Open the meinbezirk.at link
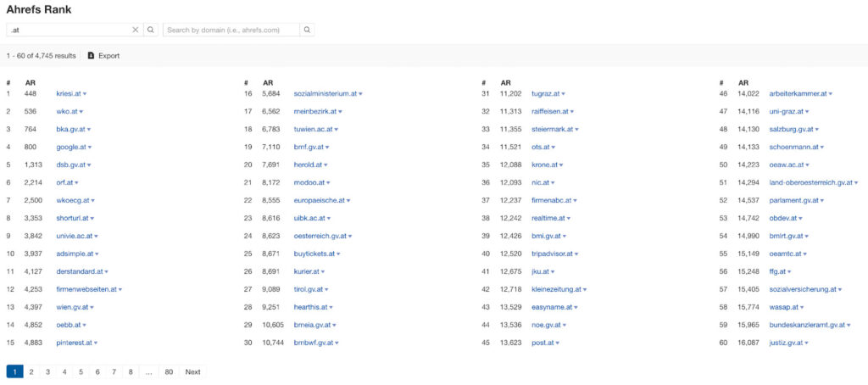This screenshot has width=868, height=385. pyautogui.click(x=315, y=112)
